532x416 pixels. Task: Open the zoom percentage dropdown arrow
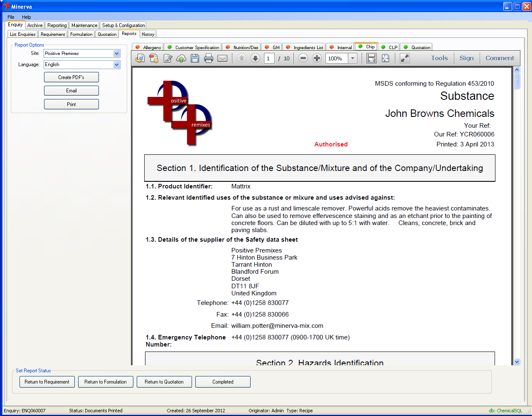pos(353,58)
